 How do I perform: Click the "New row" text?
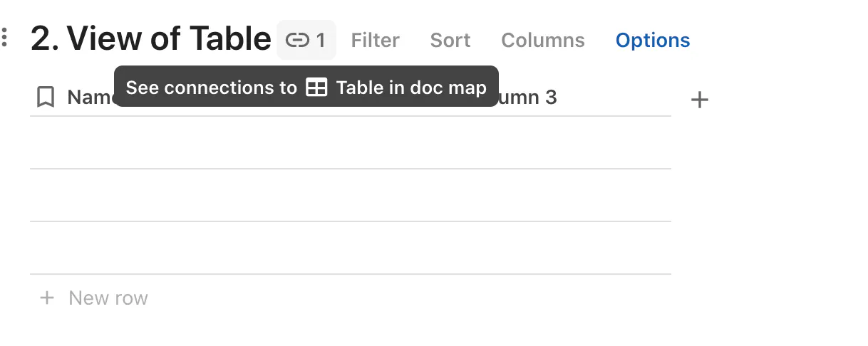pyautogui.click(x=108, y=298)
